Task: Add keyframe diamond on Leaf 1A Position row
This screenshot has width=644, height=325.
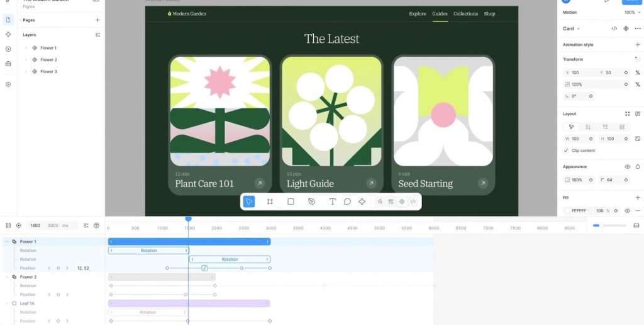Action: pos(58,321)
